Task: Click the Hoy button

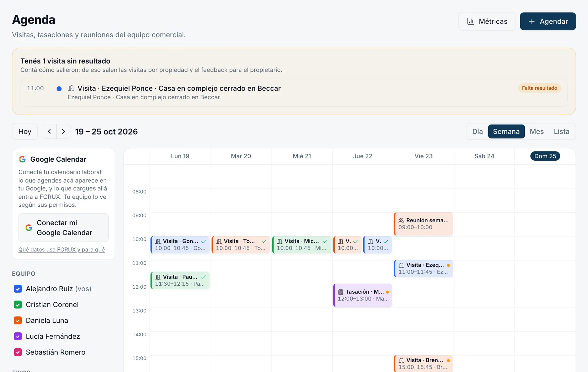Action: (25, 132)
